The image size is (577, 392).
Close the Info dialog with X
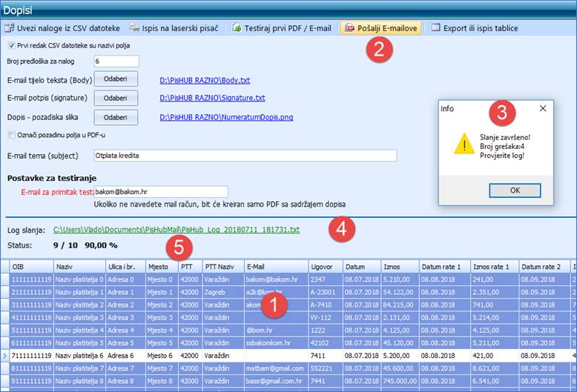(x=543, y=108)
